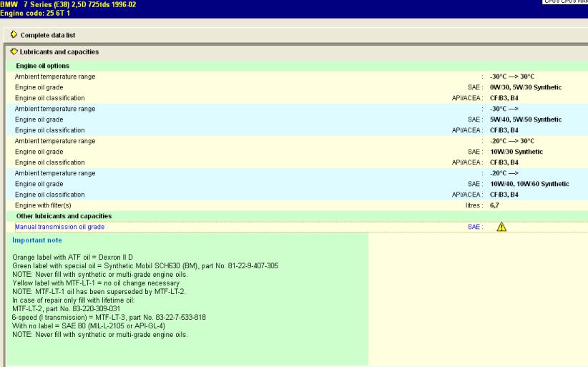Select In case of repair lifetime oil line
Screen dimensions: 588x367
pos(74,300)
